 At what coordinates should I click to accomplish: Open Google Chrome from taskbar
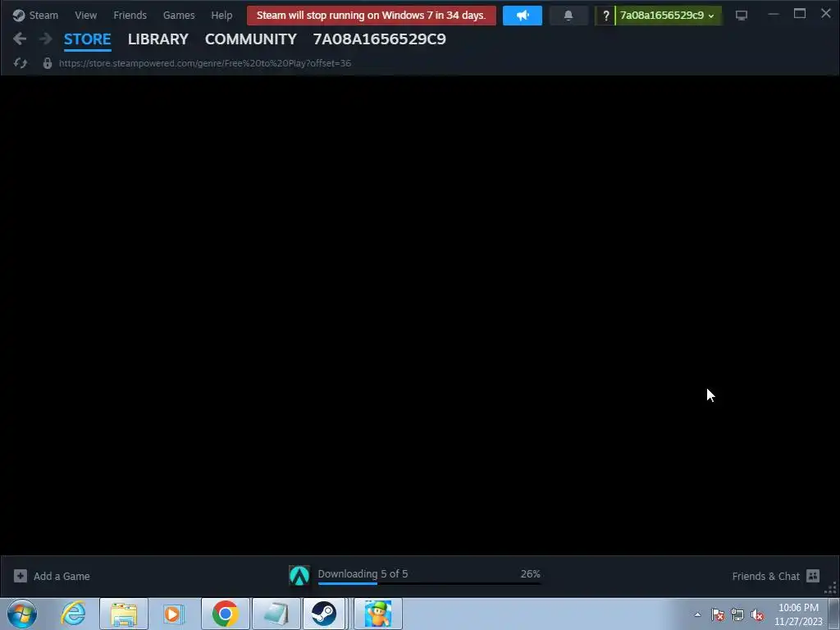click(225, 614)
